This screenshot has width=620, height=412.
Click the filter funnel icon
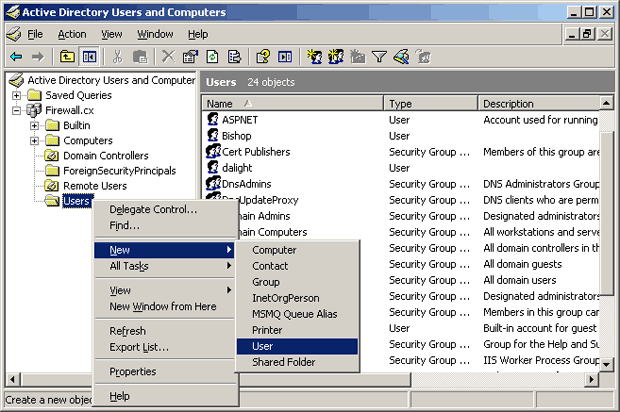click(379, 57)
